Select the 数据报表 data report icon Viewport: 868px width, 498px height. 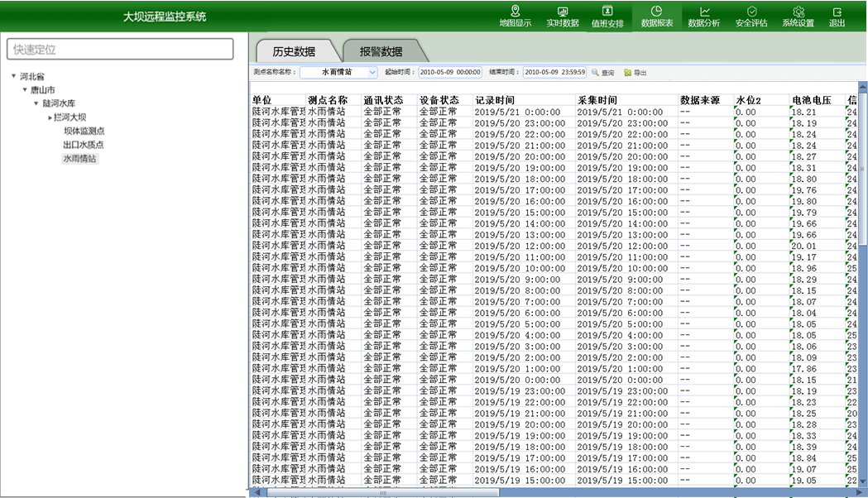click(x=657, y=16)
